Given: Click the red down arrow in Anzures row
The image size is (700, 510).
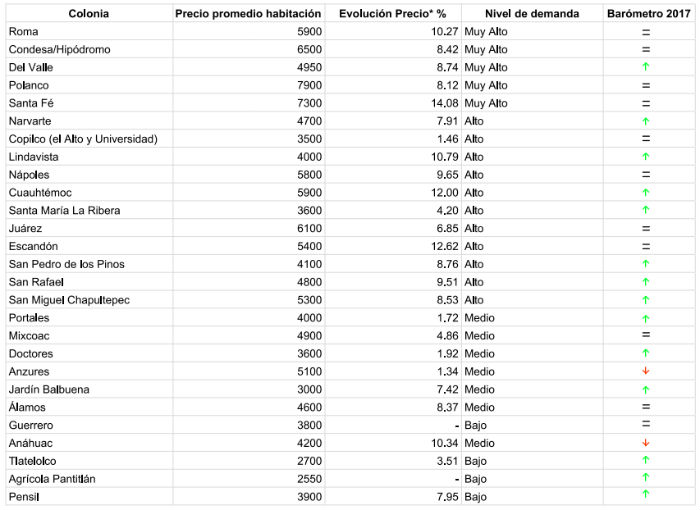Looking at the screenshot, I should pos(646,372).
